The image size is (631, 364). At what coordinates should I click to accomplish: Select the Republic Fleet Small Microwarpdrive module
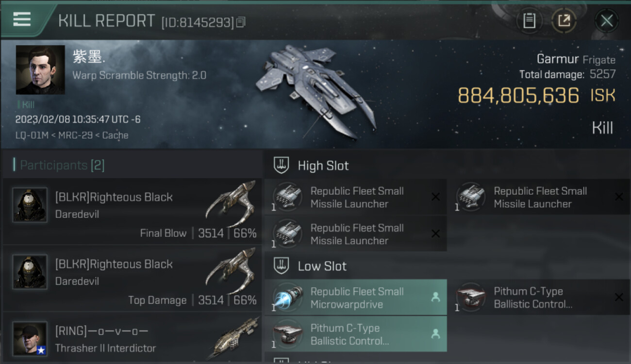click(355, 298)
